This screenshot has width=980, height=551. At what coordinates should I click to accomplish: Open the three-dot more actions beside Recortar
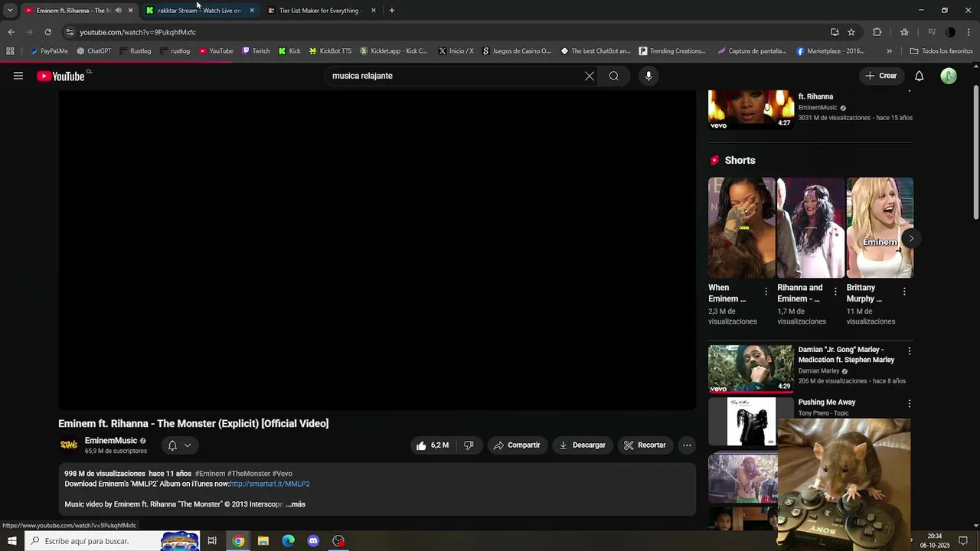point(687,445)
